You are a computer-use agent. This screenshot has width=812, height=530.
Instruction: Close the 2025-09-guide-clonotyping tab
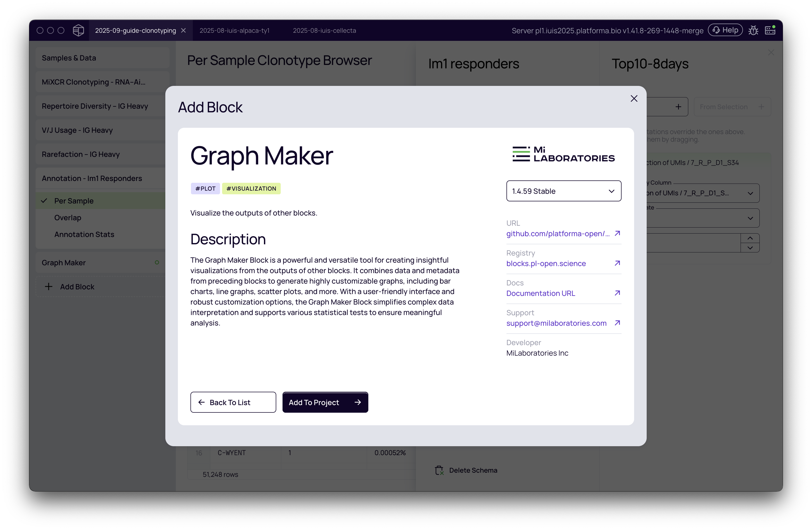click(x=184, y=30)
